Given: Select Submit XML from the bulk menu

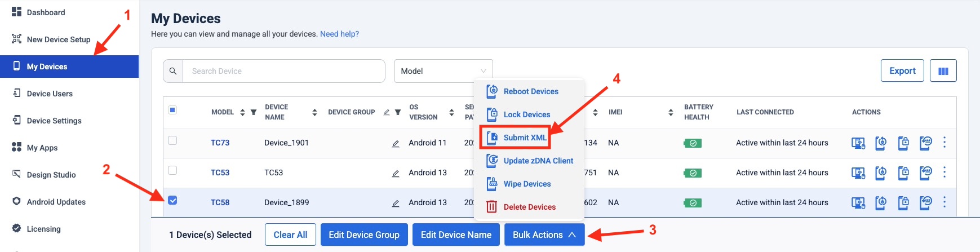Looking at the screenshot, I should click(525, 138).
